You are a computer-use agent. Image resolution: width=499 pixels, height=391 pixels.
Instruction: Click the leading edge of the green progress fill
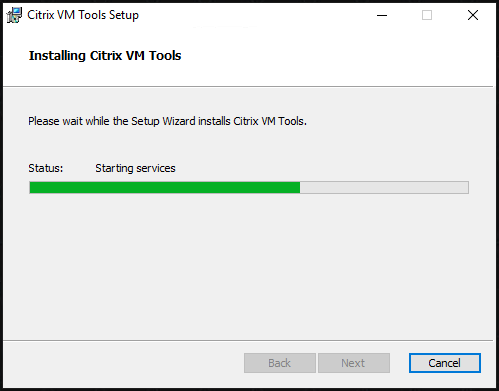pos(299,188)
